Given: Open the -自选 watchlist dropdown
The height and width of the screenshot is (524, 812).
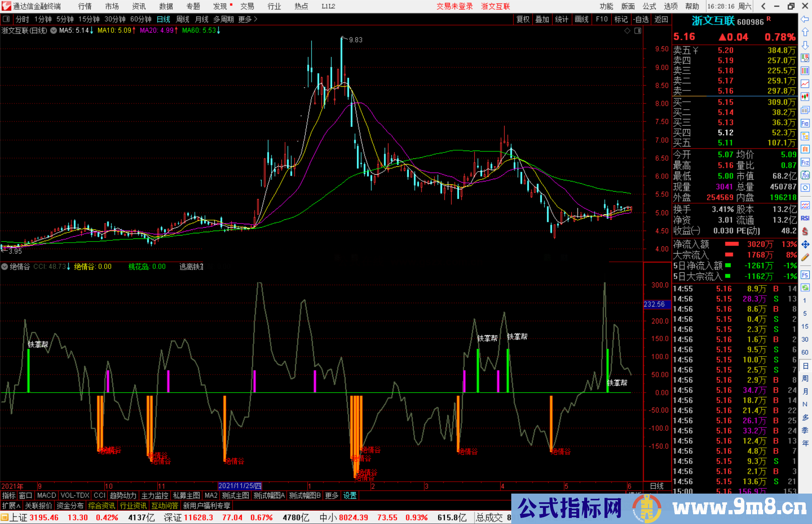Looking at the screenshot, I should pos(641,19).
